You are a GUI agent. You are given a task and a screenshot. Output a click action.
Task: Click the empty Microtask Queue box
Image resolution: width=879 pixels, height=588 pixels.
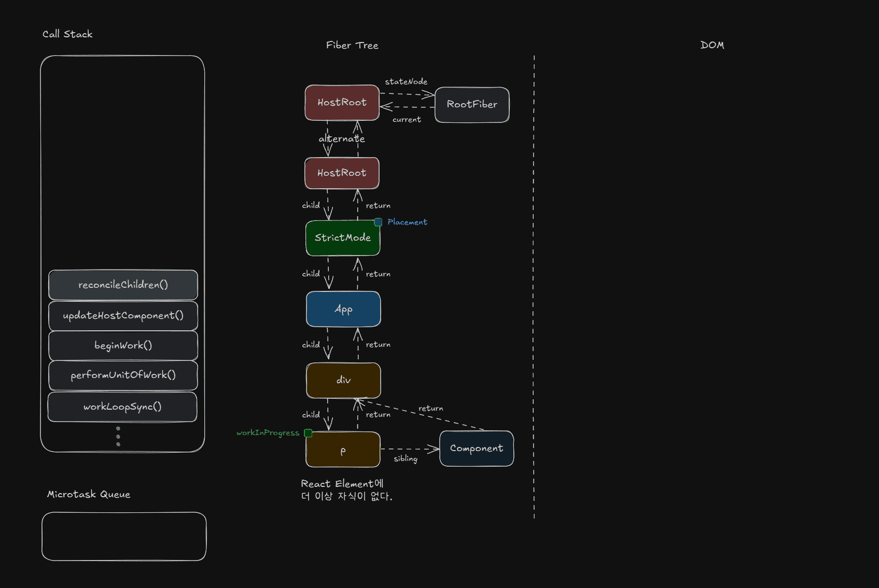124,536
